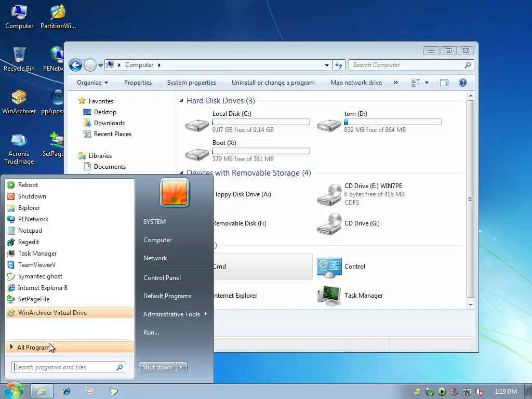Collapse the Hard Disk Drives group
Viewport: 532px width, 399px height.
(181, 101)
